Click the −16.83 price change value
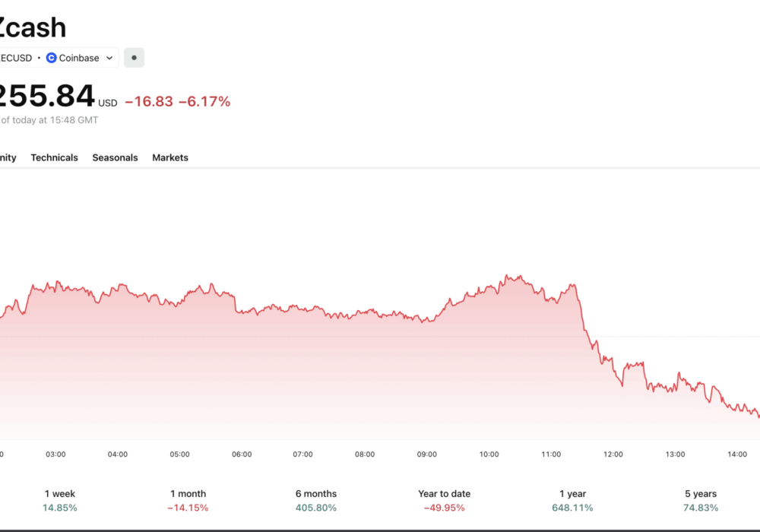Viewport: 760px width, 532px height. [x=149, y=101]
